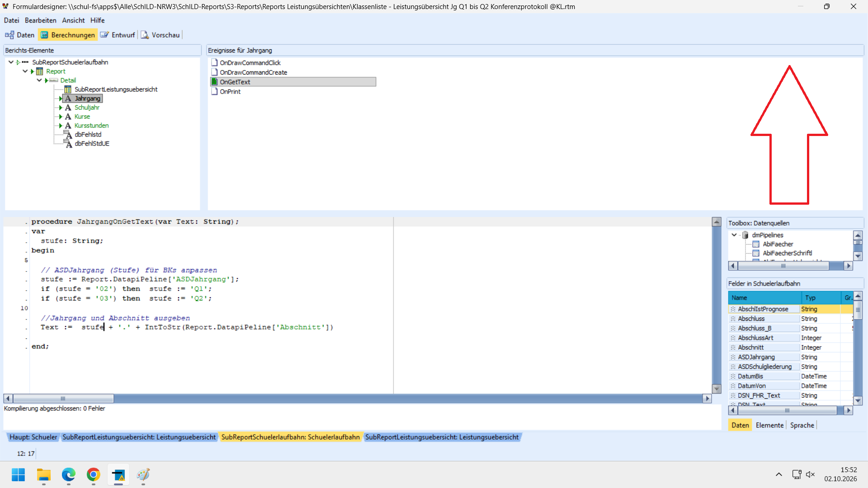Select the OnPrint event icon

(x=215, y=91)
